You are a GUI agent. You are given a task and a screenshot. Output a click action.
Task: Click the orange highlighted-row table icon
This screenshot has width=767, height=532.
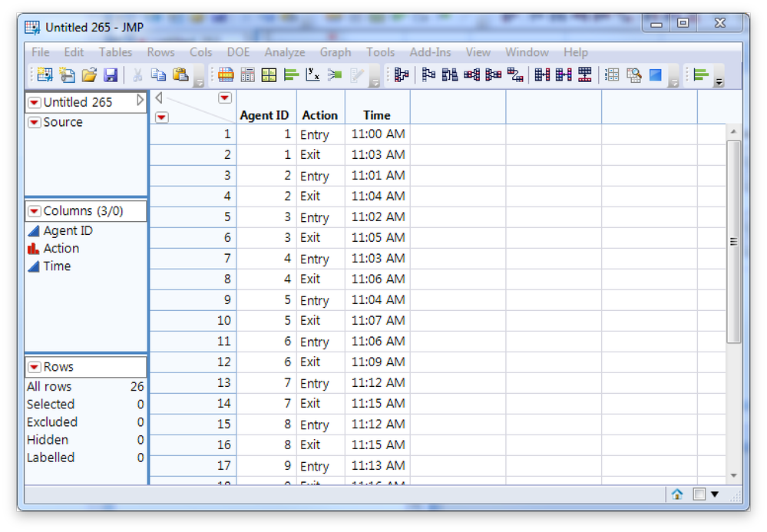coord(226,74)
